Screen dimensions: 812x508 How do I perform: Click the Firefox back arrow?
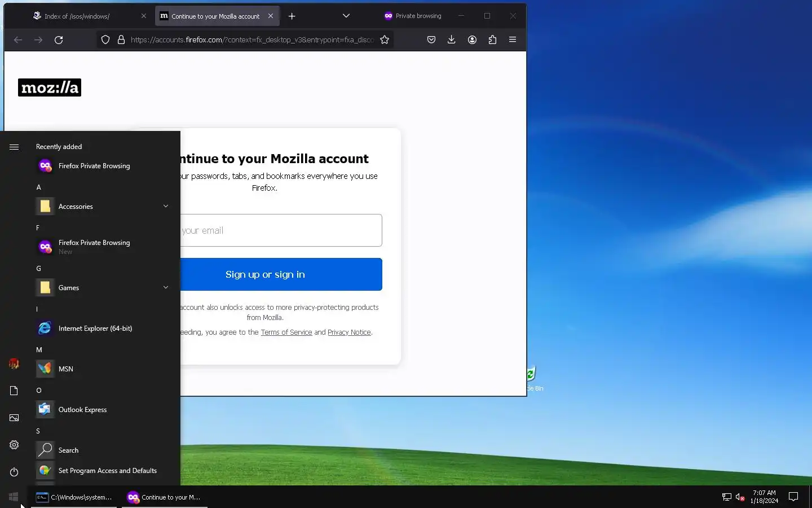18,40
